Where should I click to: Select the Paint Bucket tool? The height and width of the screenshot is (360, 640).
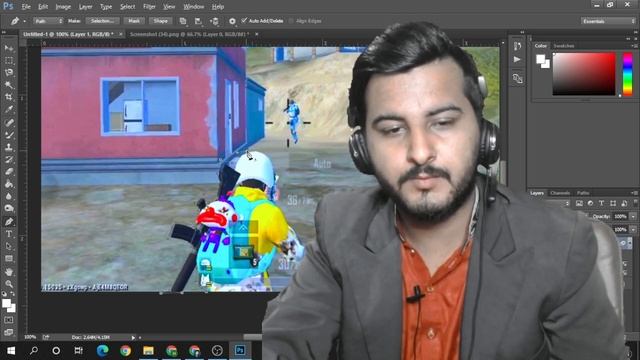(x=9, y=184)
